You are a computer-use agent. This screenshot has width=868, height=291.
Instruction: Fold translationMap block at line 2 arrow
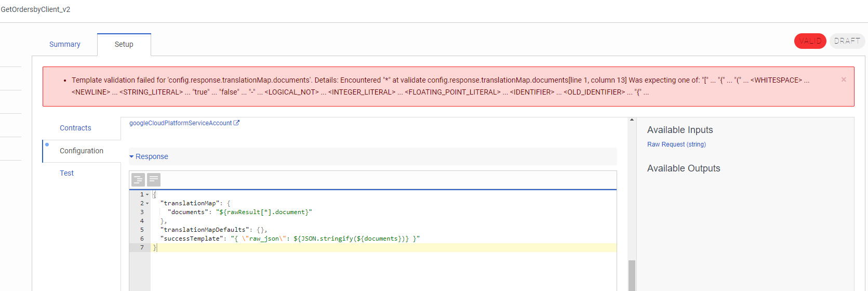148,204
